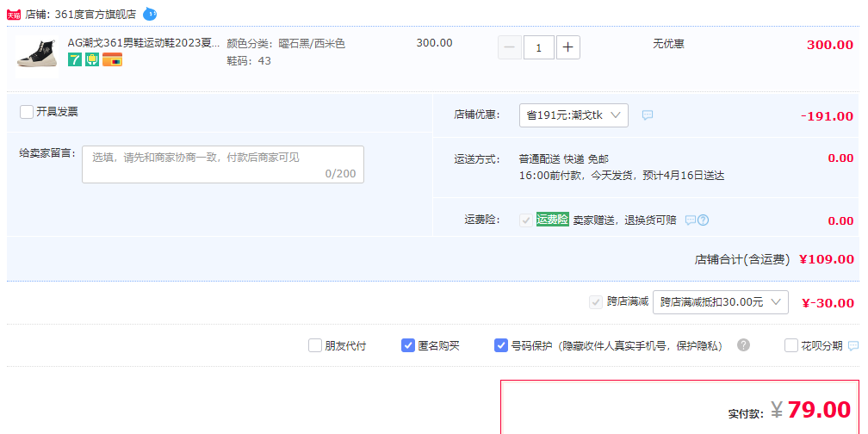Viewport: 868px width, 434px height.
Task: Click the -191.00 discount amount
Action: pyautogui.click(x=827, y=116)
